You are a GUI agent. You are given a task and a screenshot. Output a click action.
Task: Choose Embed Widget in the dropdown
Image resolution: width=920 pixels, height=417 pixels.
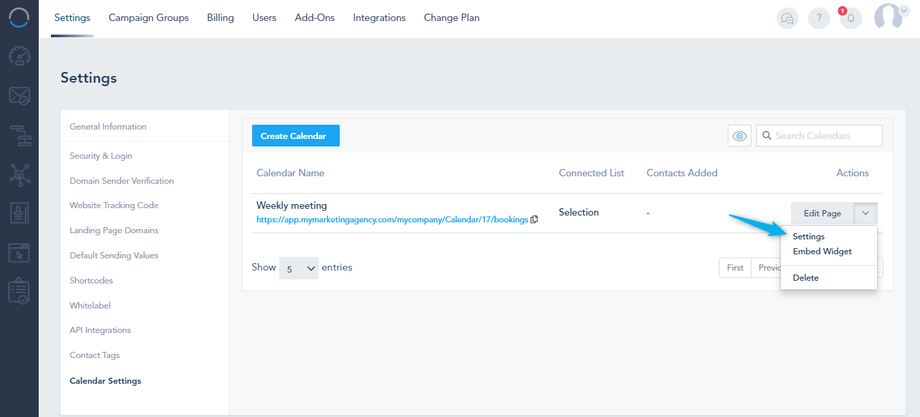point(822,251)
